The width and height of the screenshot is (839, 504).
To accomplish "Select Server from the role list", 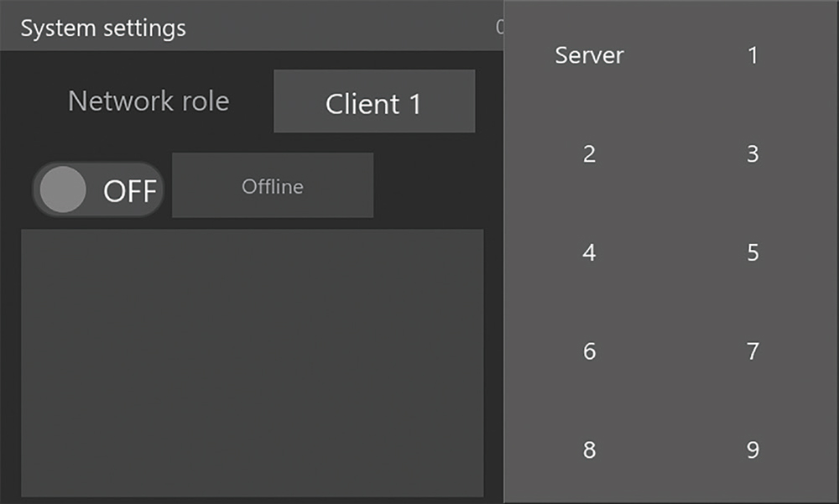I will 589,56.
